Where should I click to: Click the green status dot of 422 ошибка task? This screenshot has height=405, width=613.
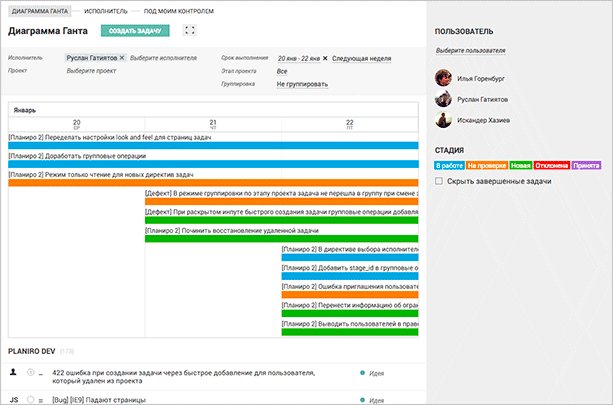coord(362,373)
